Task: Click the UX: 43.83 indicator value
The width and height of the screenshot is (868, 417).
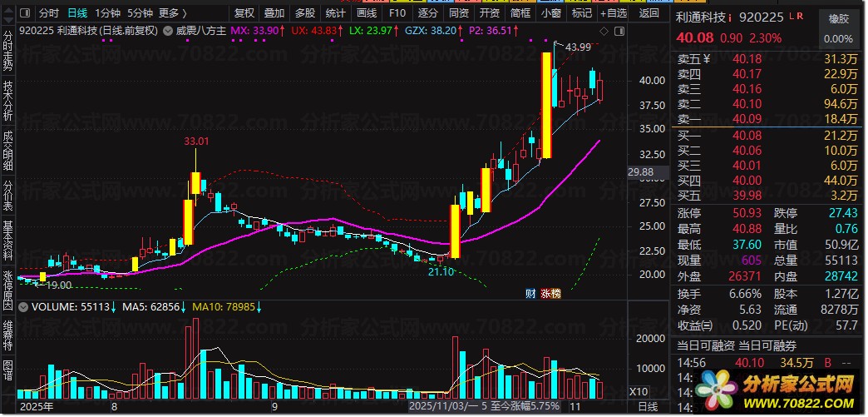Action: tap(318, 31)
